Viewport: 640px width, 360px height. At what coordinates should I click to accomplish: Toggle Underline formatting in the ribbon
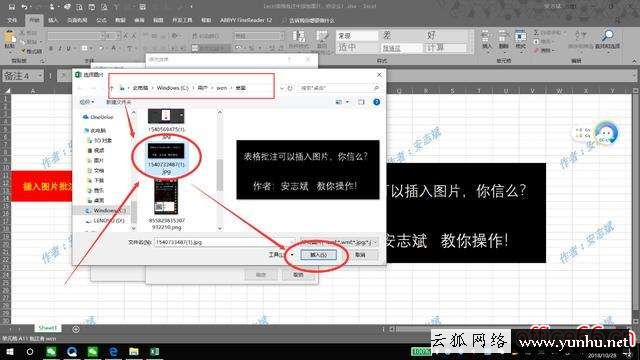68,49
